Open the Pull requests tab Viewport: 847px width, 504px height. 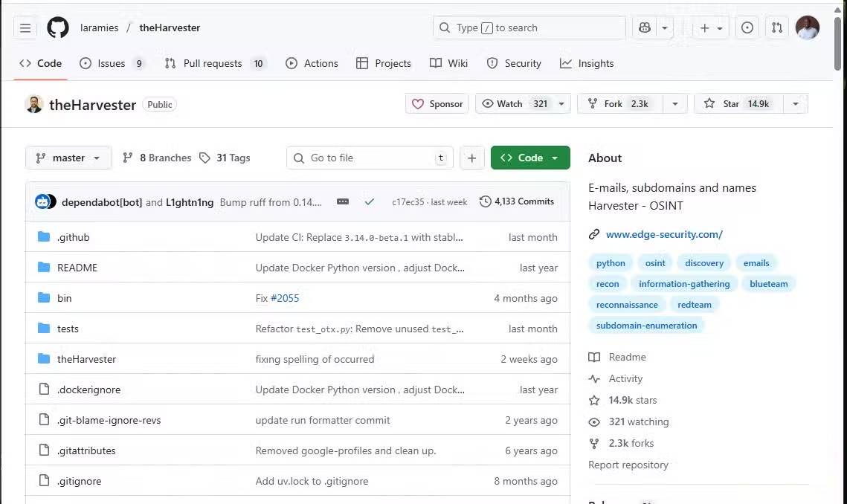pos(214,63)
